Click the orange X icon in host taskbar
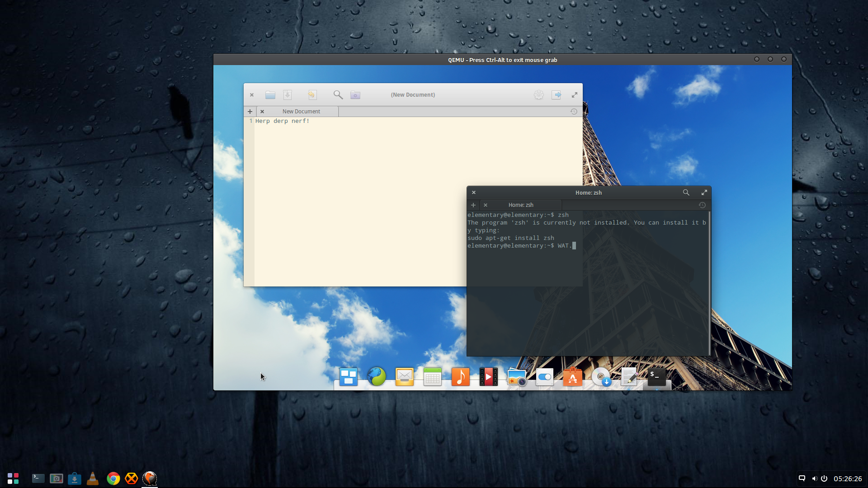The width and height of the screenshot is (868, 488). click(132, 479)
